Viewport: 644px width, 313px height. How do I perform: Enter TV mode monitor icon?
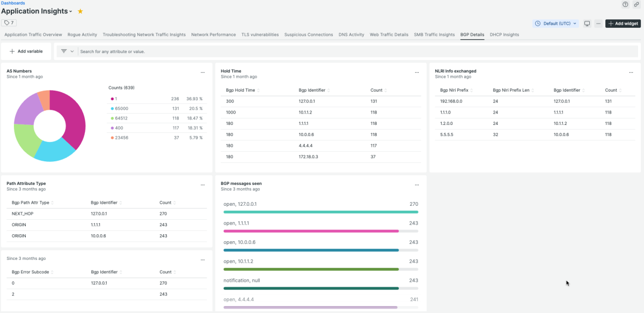[587, 24]
